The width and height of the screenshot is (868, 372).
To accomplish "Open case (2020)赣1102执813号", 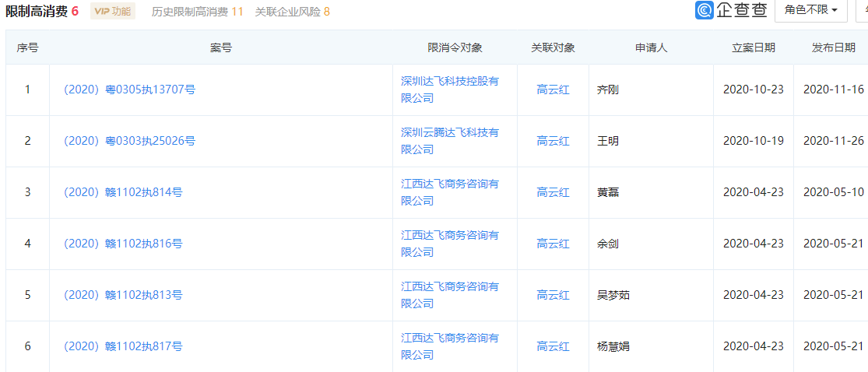I will point(122,295).
